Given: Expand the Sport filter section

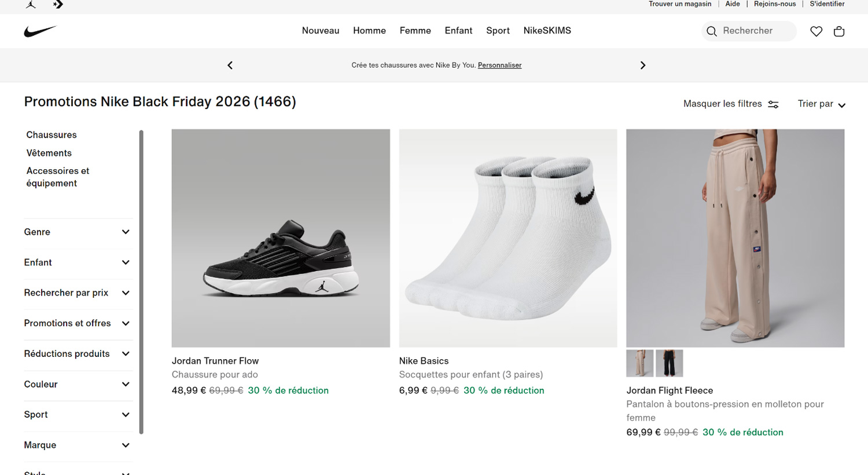Looking at the screenshot, I should 77,415.
